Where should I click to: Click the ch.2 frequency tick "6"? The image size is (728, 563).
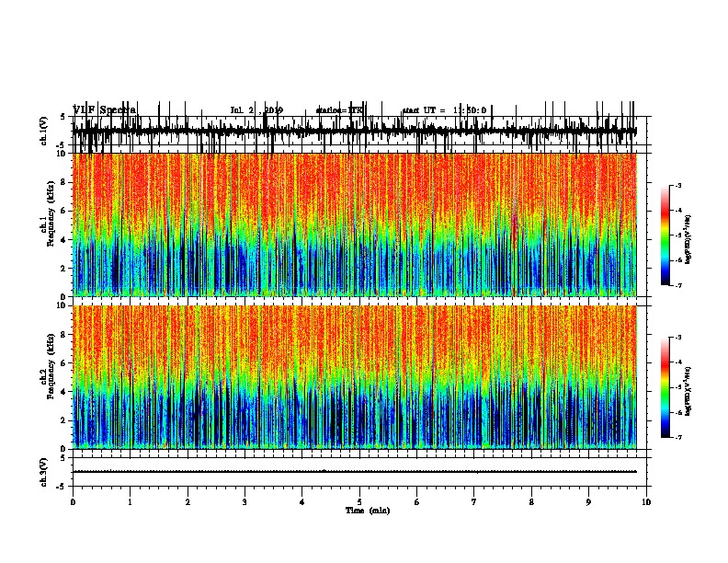[x=64, y=363]
